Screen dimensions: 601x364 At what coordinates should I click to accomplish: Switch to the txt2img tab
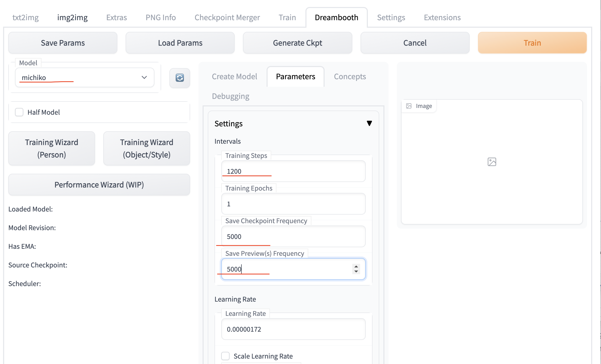(x=25, y=17)
